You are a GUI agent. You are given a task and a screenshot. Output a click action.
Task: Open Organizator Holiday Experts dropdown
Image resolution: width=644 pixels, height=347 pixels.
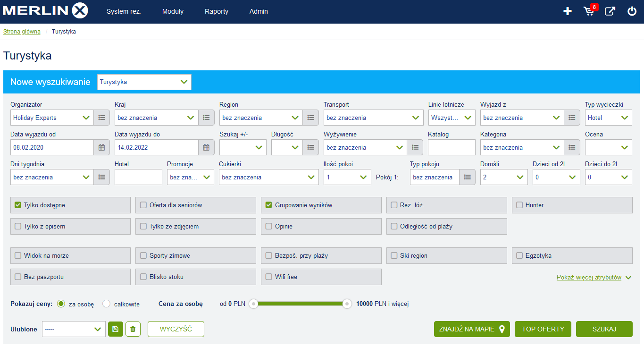pyautogui.click(x=51, y=118)
